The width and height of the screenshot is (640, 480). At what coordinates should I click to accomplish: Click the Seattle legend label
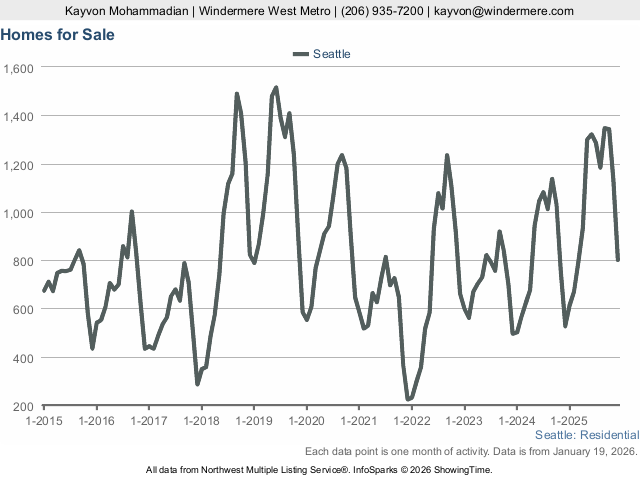pos(331,54)
